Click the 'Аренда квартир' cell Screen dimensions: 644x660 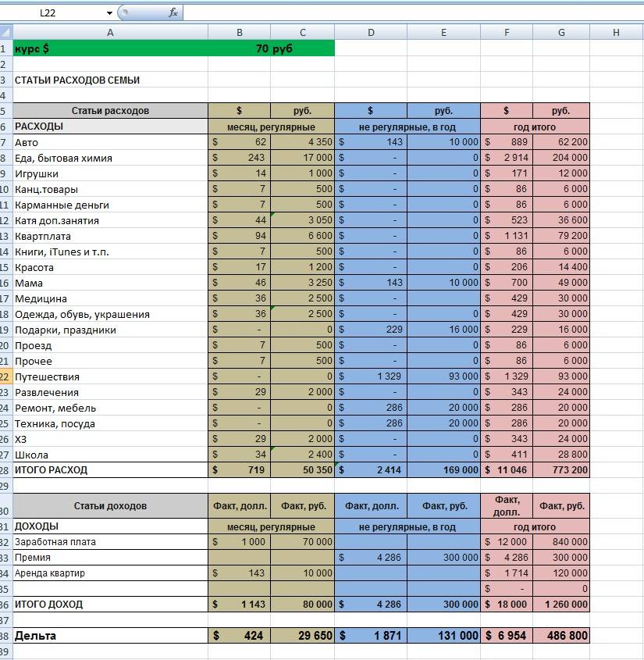tap(110, 573)
